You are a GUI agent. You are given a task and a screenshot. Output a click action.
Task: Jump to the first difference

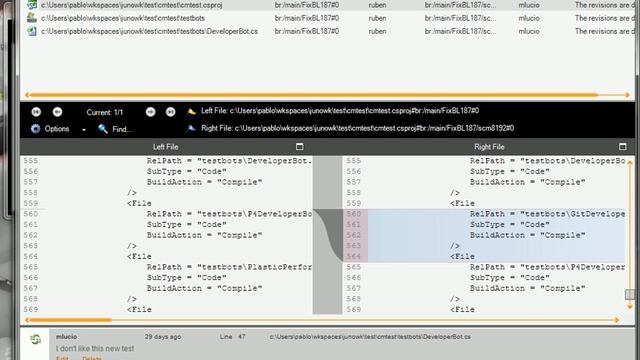point(36,112)
